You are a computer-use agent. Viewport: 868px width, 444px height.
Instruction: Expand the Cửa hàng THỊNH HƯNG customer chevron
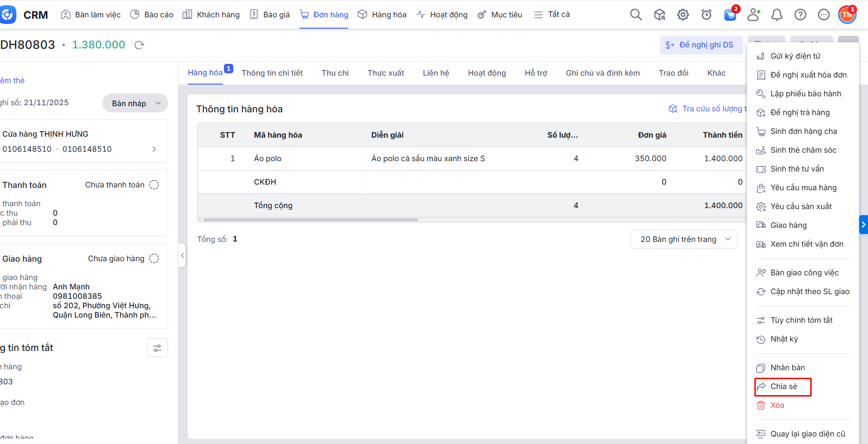[154, 149]
